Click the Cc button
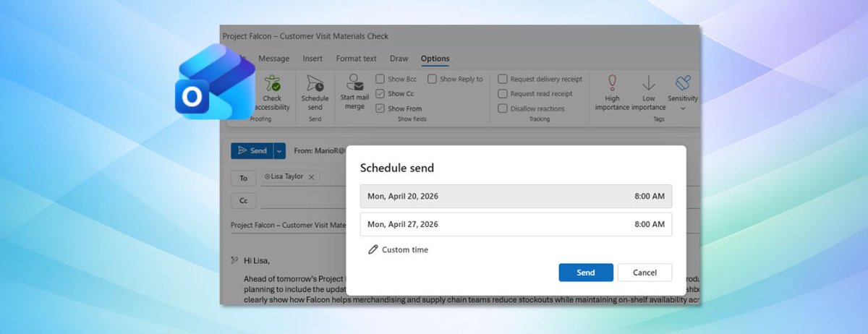The width and height of the screenshot is (868, 334). click(244, 200)
